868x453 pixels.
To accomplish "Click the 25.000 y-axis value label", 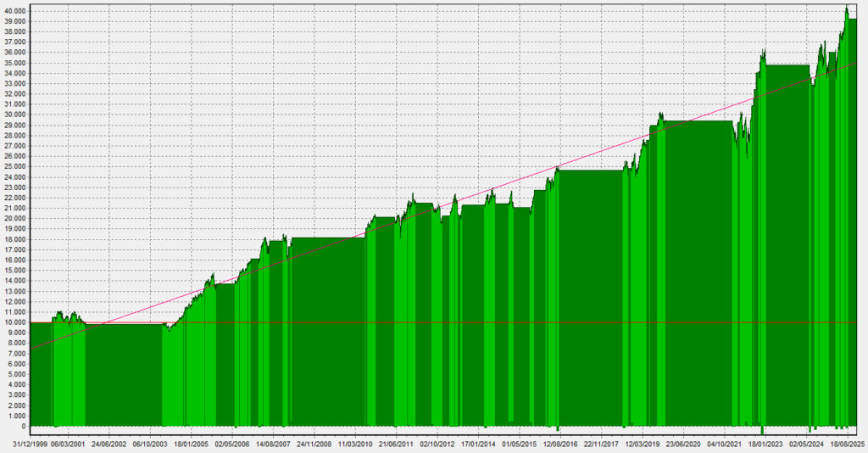I will tap(14, 166).
